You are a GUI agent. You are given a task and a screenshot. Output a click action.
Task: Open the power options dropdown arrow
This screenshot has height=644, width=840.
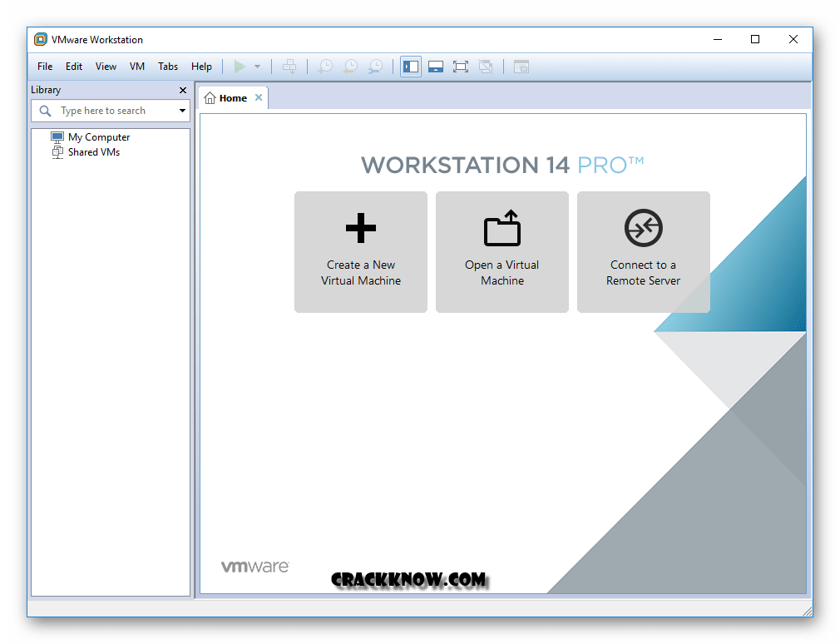point(258,67)
